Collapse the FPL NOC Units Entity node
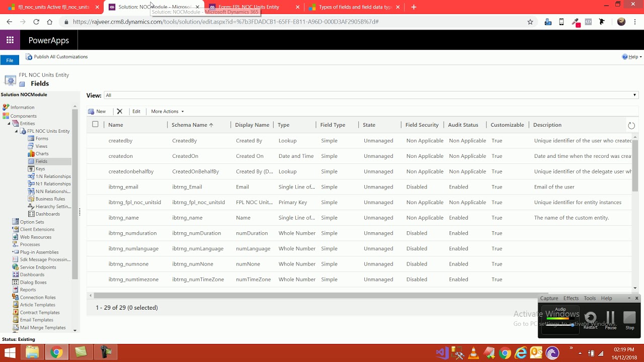Viewport: 644px width, 362px height. pyautogui.click(x=16, y=131)
